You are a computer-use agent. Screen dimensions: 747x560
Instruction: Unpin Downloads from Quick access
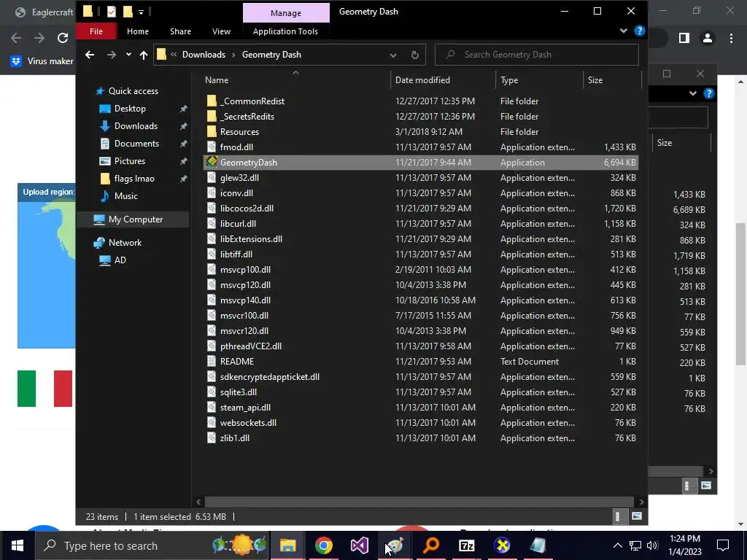(x=183, y=126)
